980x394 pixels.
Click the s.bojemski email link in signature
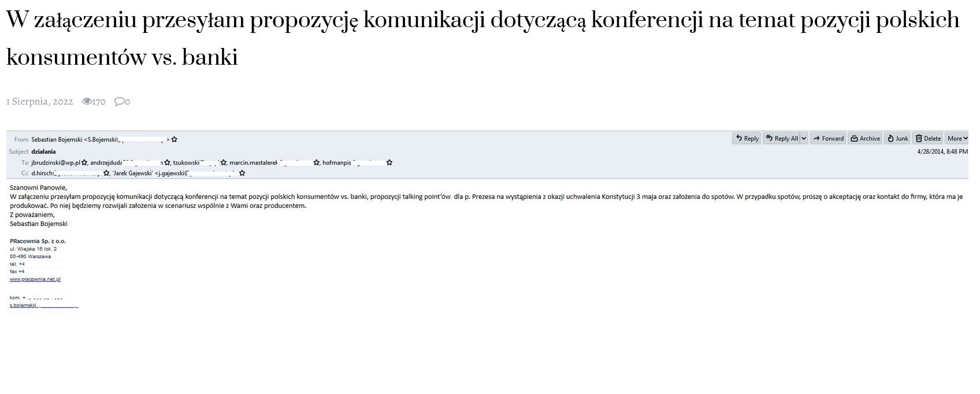44,305
